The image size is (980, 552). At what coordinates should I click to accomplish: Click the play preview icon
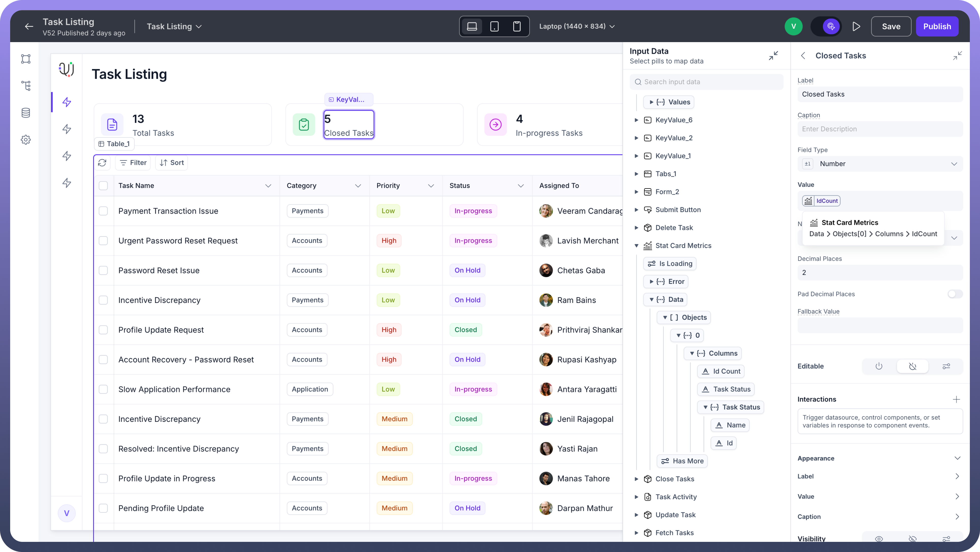pyautogui.click(x=856, y=26)
